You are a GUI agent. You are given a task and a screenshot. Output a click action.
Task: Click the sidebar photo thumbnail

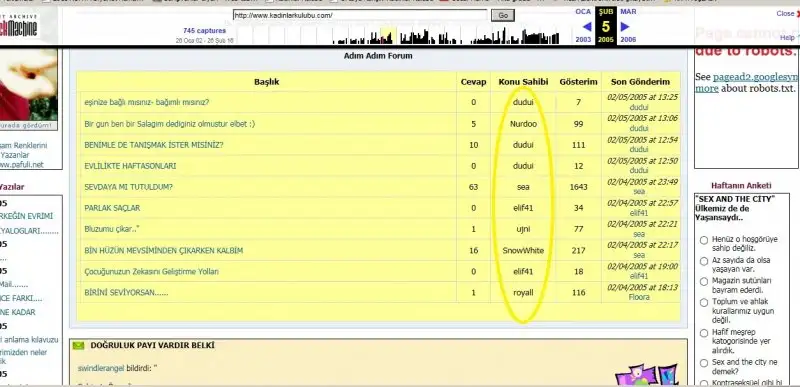29,85
